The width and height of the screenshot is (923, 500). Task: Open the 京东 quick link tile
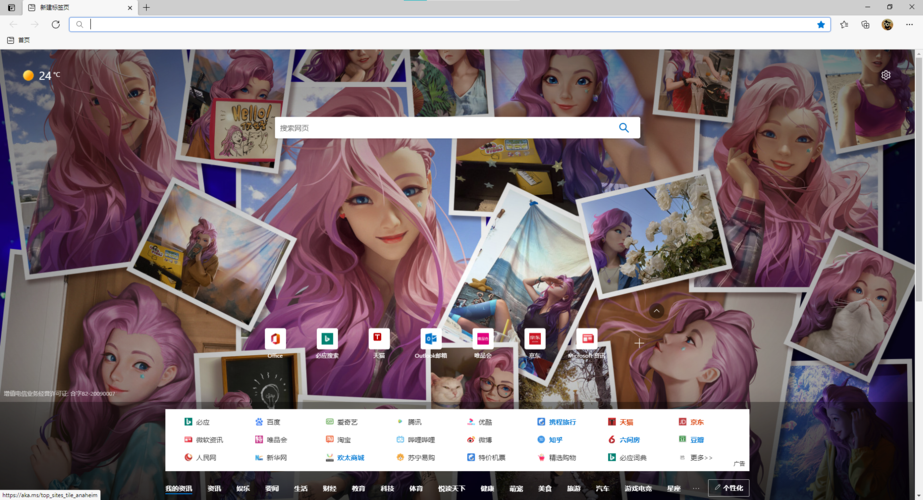pyautogui.click(x=535, y=339)
